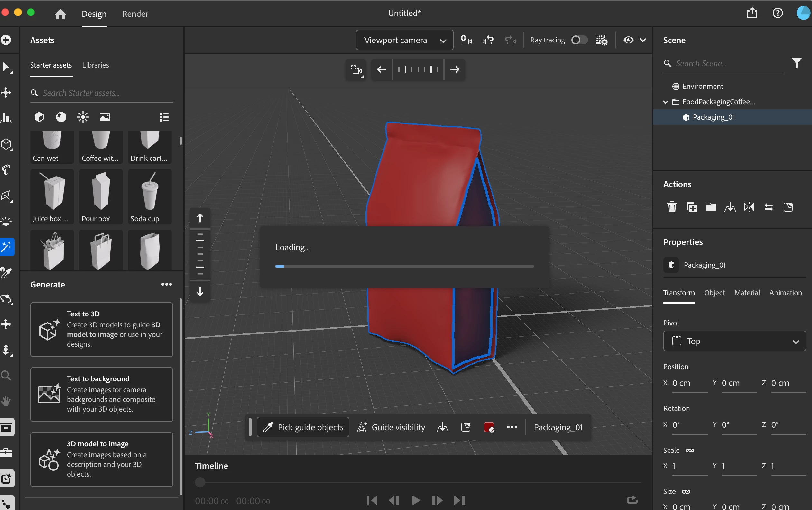Open the Pivot Top dropdown
812x510 pixels.
coord(734,341)
